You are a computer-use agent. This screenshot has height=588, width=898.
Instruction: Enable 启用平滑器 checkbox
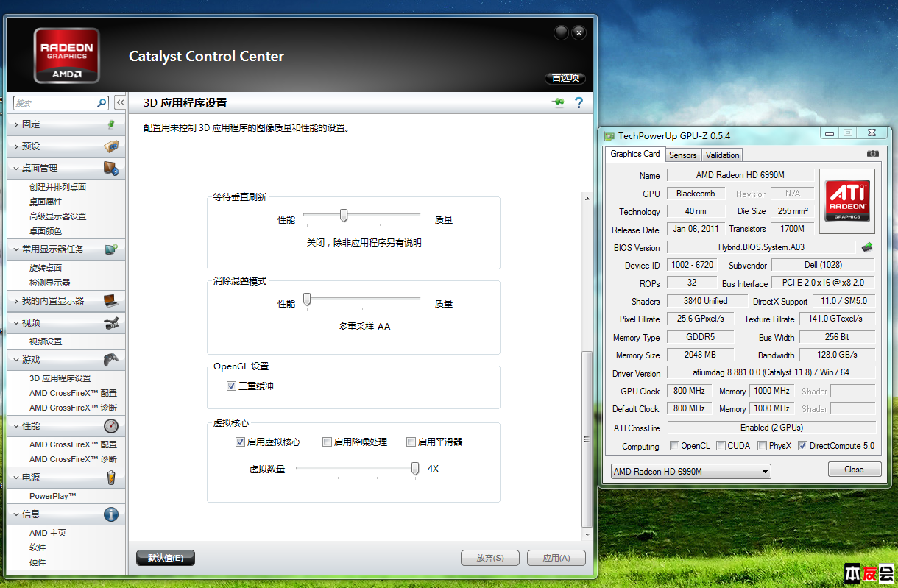(x=411, y=442)
